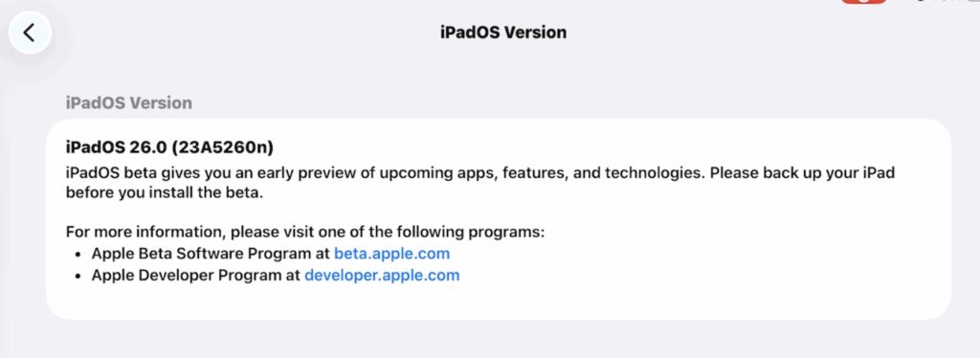Click the 'iPadOS Version' page title

tap(503, 33)
